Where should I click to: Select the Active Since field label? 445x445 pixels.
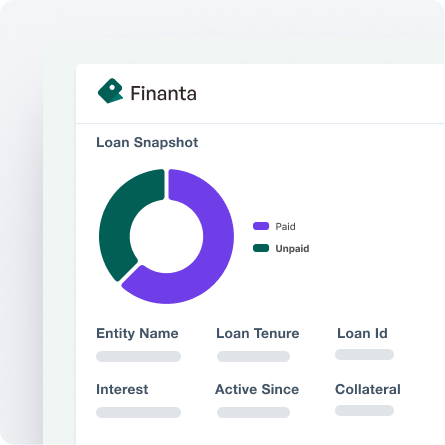257,389
